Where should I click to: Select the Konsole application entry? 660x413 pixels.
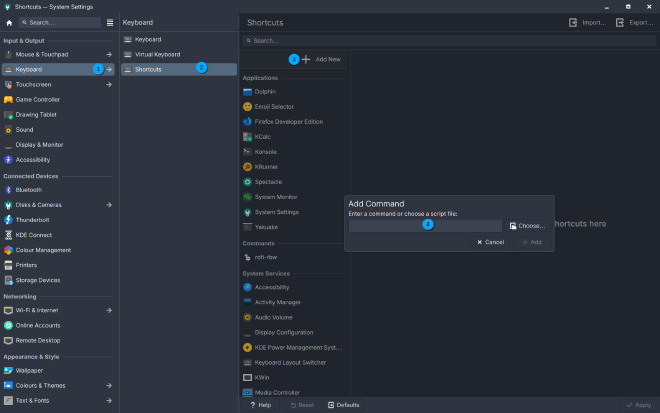tap(265, 152)
